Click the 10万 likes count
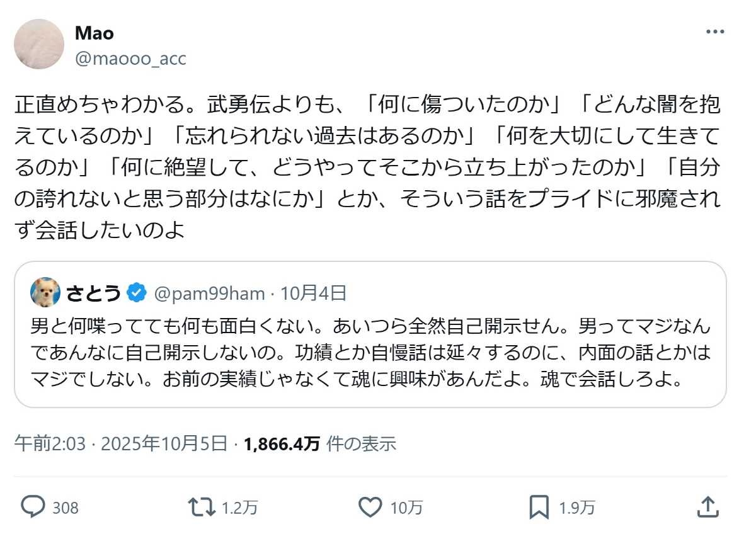 tap(407, 507)
